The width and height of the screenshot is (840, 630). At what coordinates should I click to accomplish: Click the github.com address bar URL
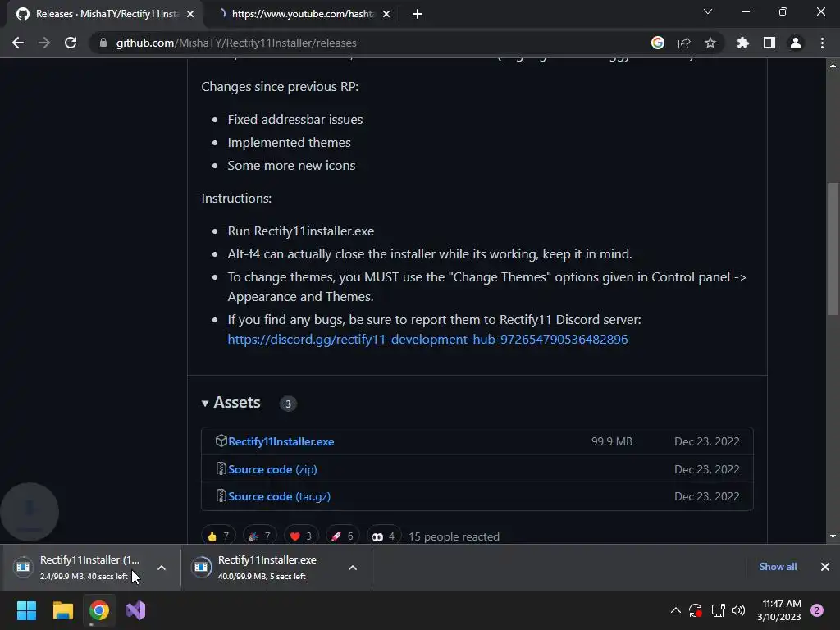236,43
